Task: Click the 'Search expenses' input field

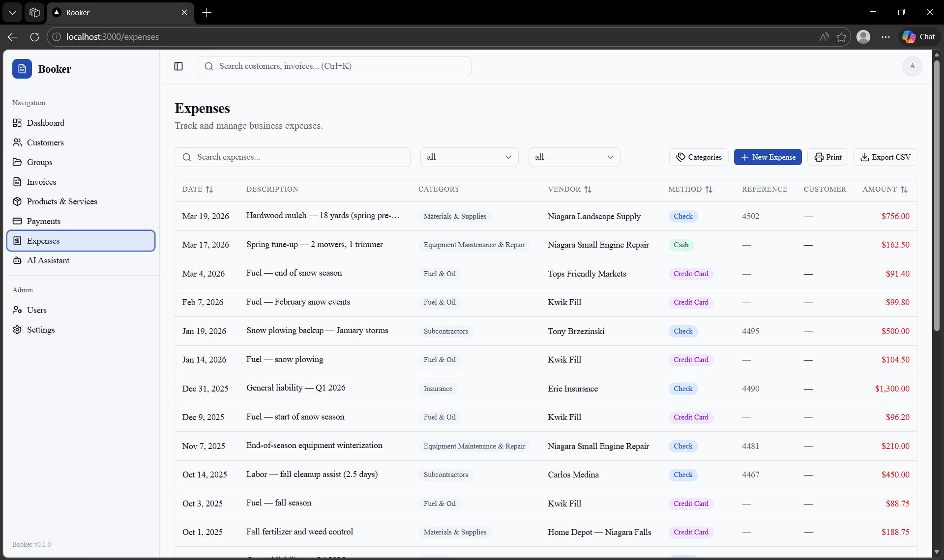Action: [x=292, y=157]
